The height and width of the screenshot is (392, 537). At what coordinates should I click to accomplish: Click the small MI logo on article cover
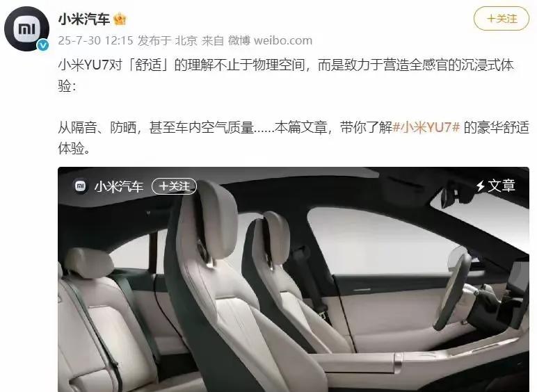pos(80,186)
